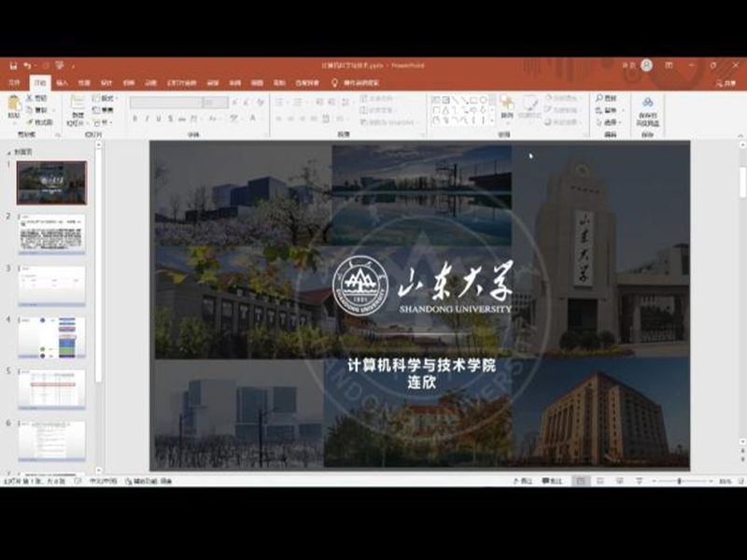Toggle Bold formatting in the font group
The width and height of the screenshot is (747, 560).
pos(135,119)
